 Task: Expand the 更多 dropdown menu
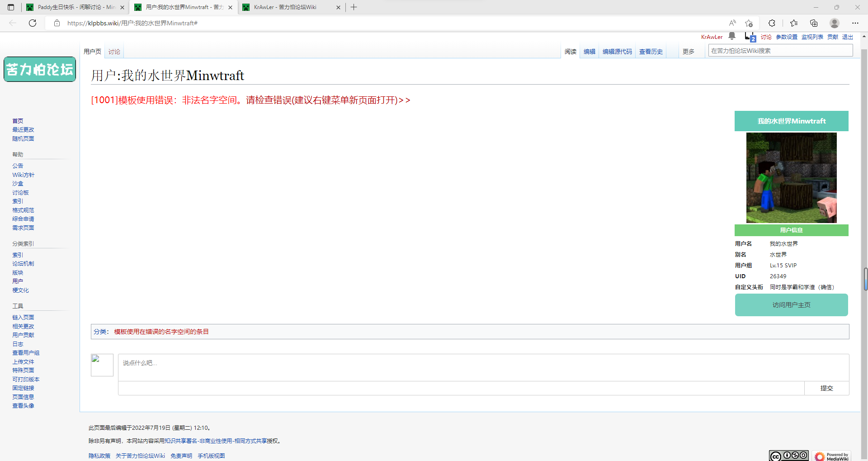coord(689,52)
